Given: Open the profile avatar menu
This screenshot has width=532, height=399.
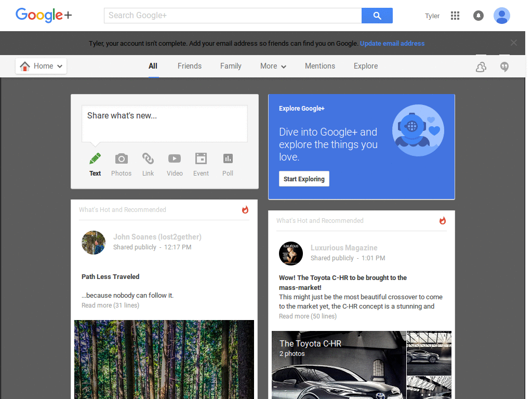Looking at the screenshot, I should click(502, 16).
